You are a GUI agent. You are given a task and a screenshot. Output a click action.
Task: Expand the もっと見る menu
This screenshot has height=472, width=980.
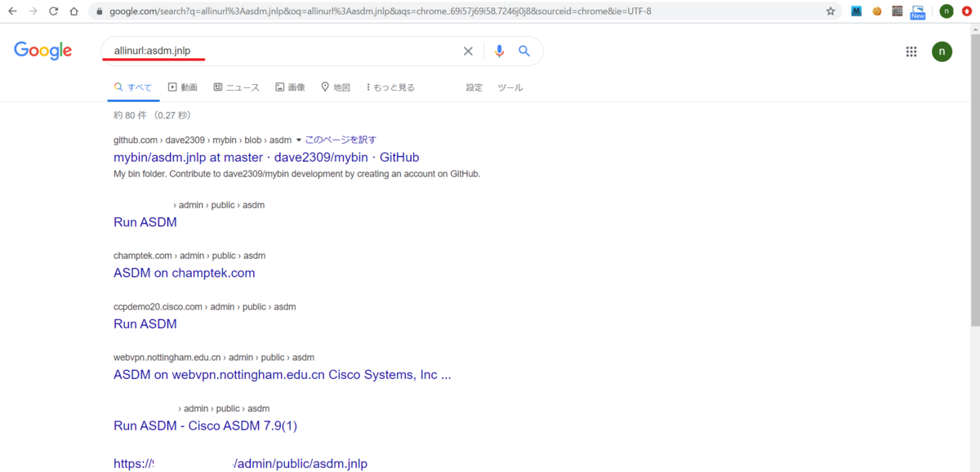(390, 87)
